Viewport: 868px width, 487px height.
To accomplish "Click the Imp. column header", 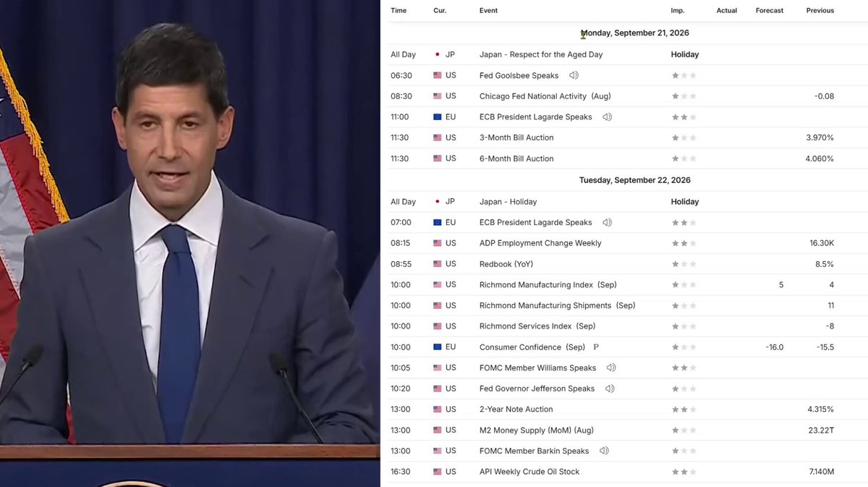I will pyautogui.click(x=678, y=11).
